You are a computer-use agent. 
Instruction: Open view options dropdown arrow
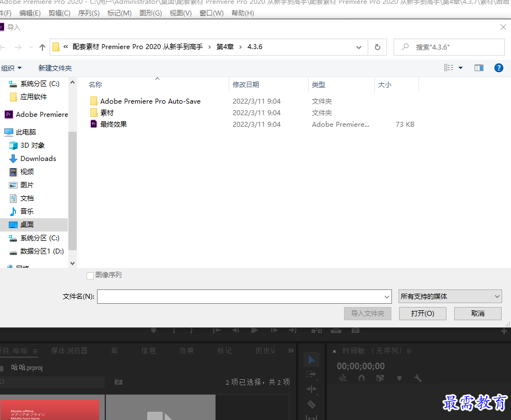(460, 68)
